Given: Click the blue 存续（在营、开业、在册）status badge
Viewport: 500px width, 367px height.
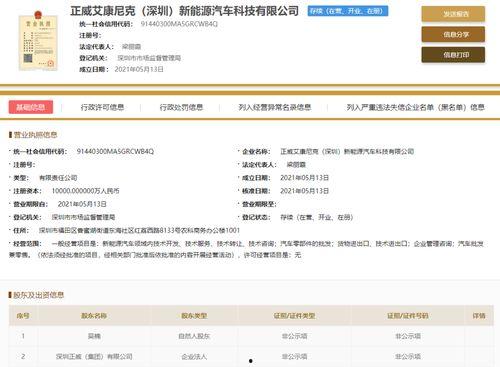Looking at the screenshot, I should (x=348, y=11).
